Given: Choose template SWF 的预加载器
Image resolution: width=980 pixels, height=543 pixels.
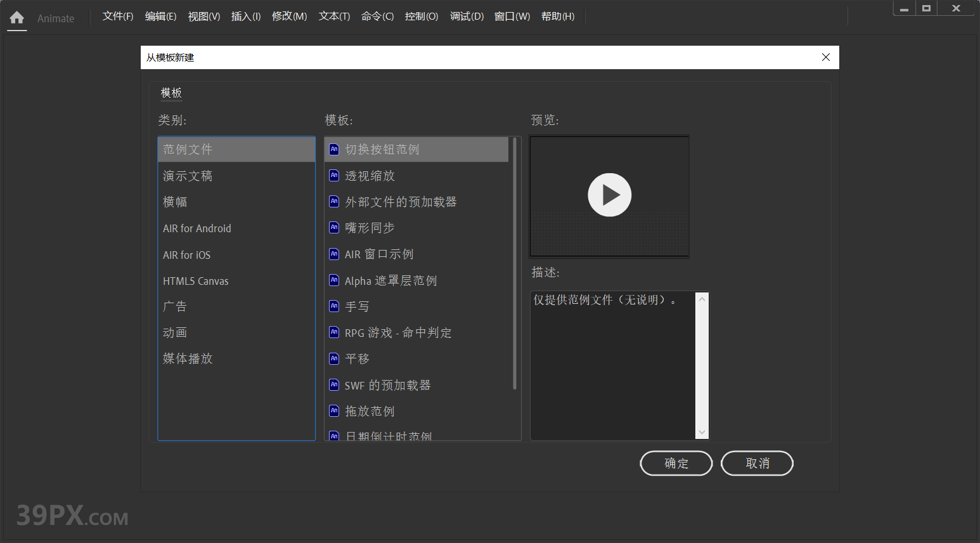Looking at the screenshot, I should point(416,385).
